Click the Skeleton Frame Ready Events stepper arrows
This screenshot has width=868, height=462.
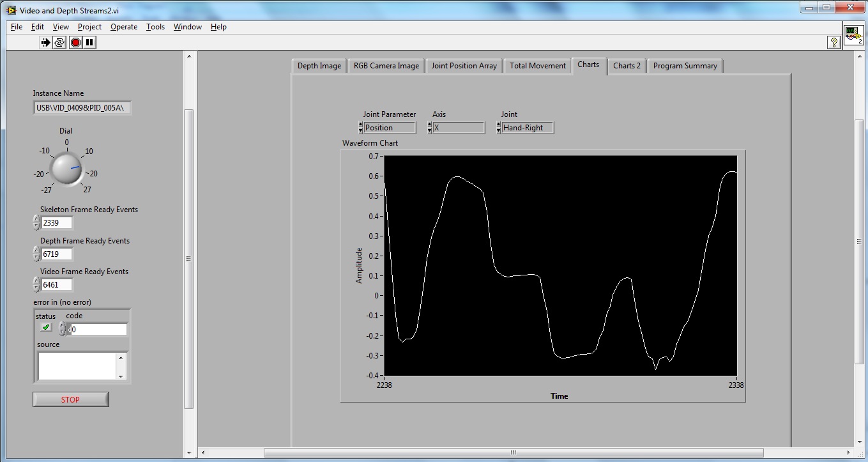pyautogui.click(x=36, y=222)
